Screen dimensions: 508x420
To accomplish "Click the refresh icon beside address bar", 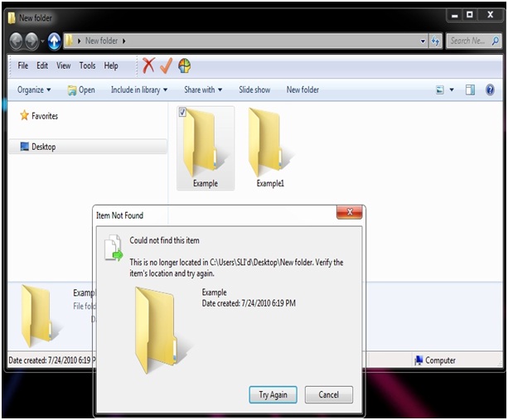I will pos(436,40).
